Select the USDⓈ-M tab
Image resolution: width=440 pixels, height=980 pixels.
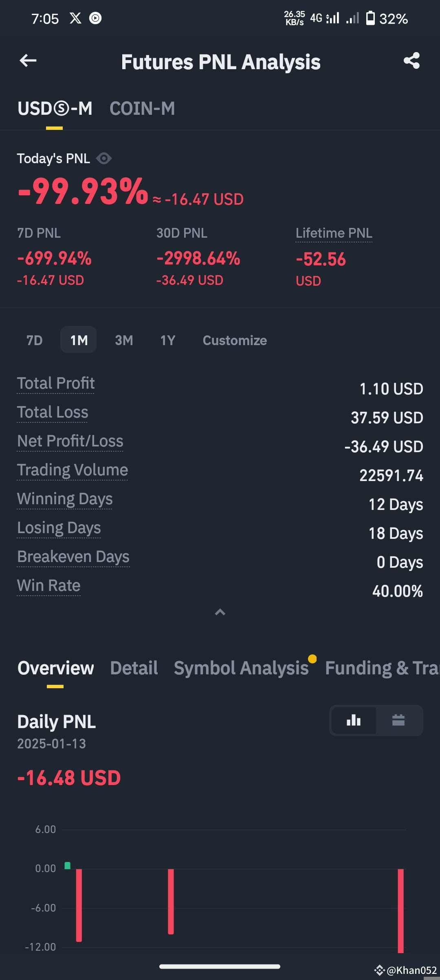tap(55, 109)
